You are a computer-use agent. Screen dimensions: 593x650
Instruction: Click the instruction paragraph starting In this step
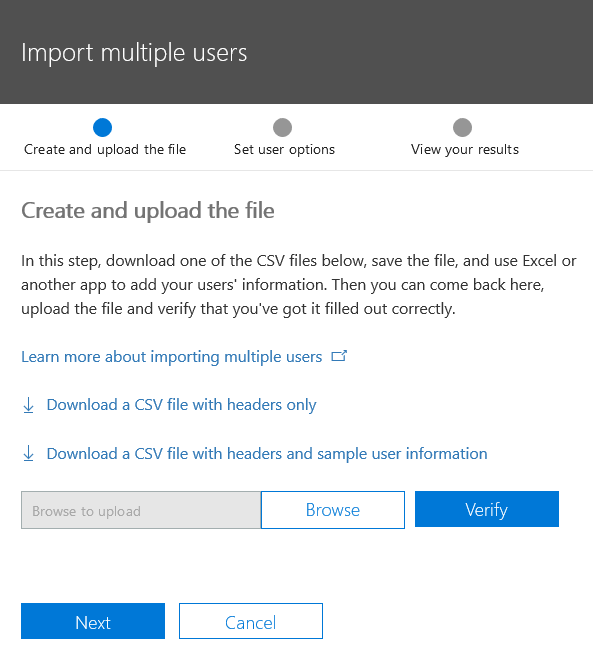[x=299, y=285]
